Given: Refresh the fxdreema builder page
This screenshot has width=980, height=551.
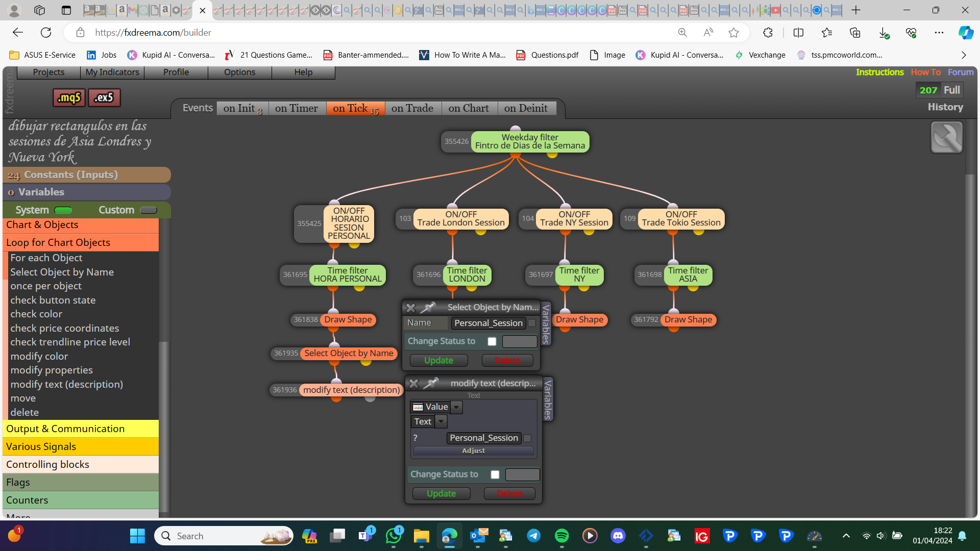Looking at the screenshot, I should coord(46,33).
